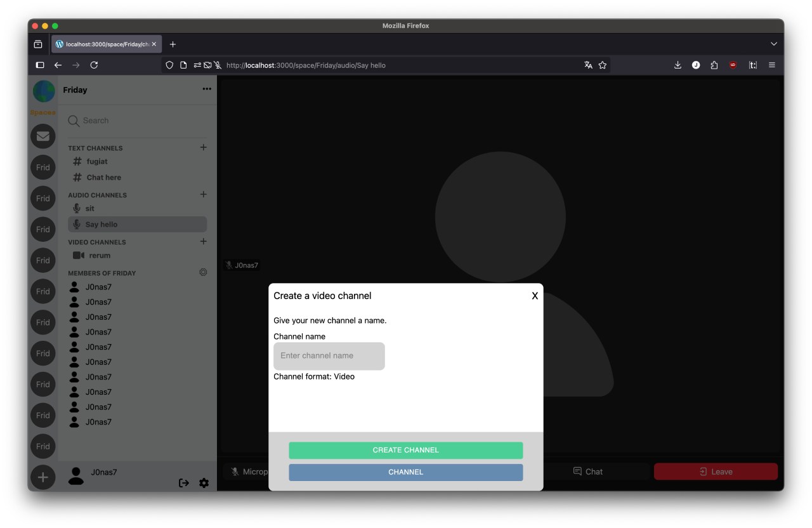Screen dimensions: 812x528
Task: Open members settings gear icon
Action: (x=203, y=272)
